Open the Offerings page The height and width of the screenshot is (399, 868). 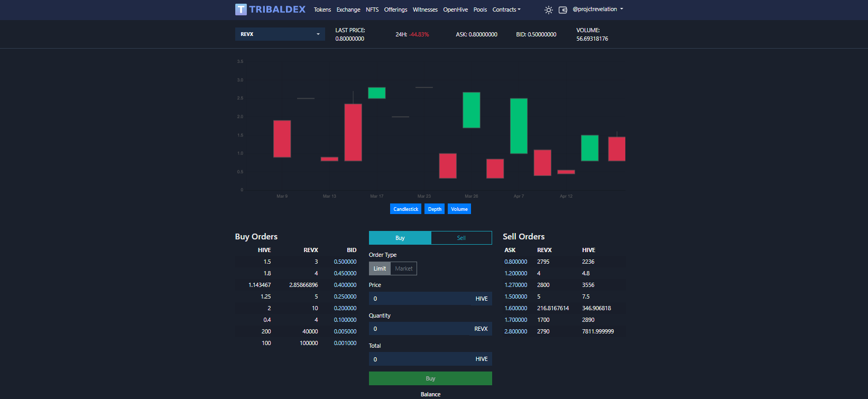395,10
